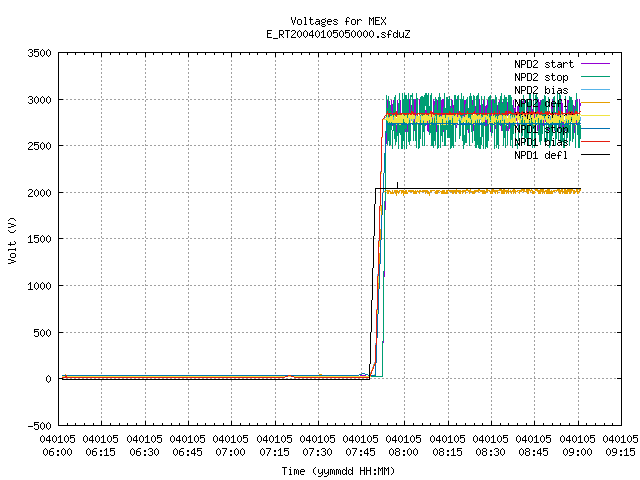Screen dimensions: 640x480
Task: Select the 'NPD1 stop' legend entry
Action: click(541, 129)
